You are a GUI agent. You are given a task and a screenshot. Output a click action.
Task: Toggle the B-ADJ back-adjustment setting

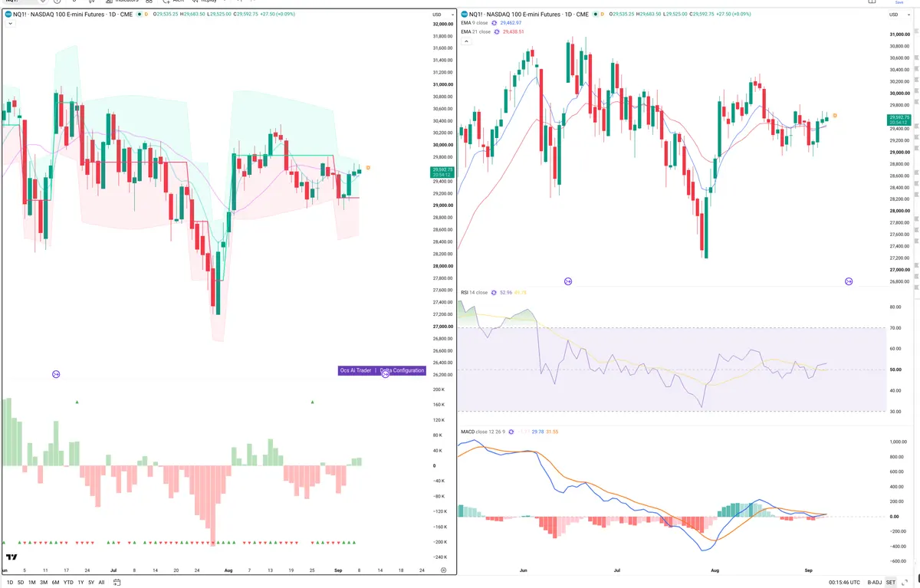[x=875, y=582]
